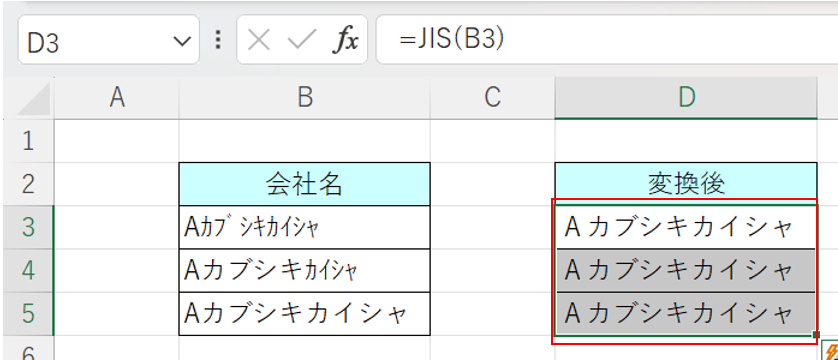This screenshot has width=838, height=360.
Task: Open the Auto Fill Options icon
Action: coord(831,350)
